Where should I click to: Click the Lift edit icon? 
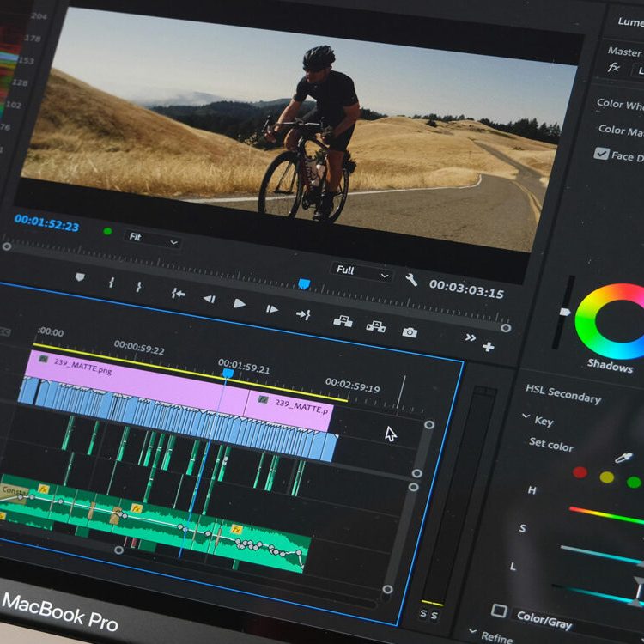pyautogui.click(x=343, y=321)
